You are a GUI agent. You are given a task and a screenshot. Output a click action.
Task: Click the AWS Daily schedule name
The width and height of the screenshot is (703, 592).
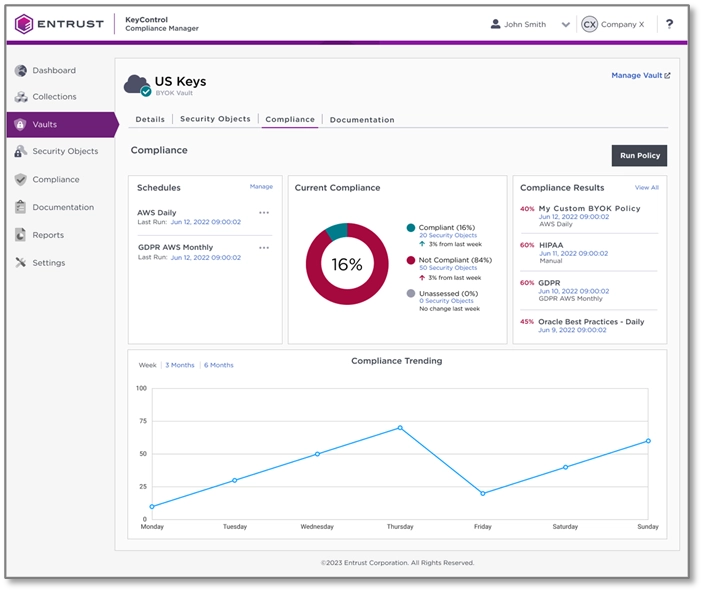pos(156,213)
